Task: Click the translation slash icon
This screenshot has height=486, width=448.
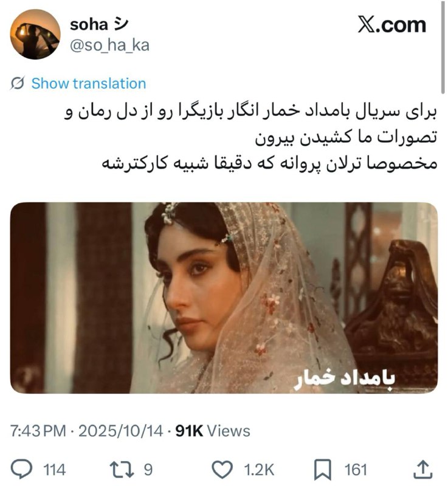Action: [18, 83]
